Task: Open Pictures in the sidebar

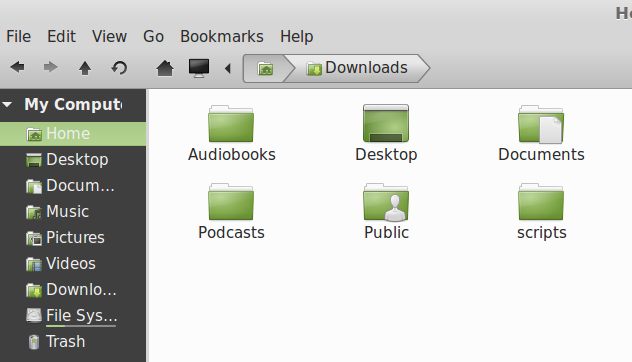Action: pos(73,238)
